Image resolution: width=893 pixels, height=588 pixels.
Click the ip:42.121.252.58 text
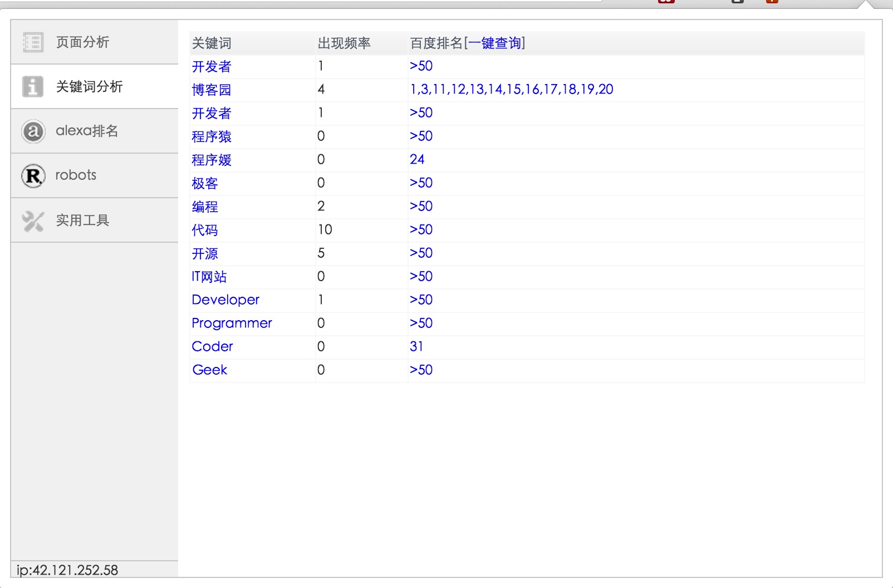pos(67,570)
